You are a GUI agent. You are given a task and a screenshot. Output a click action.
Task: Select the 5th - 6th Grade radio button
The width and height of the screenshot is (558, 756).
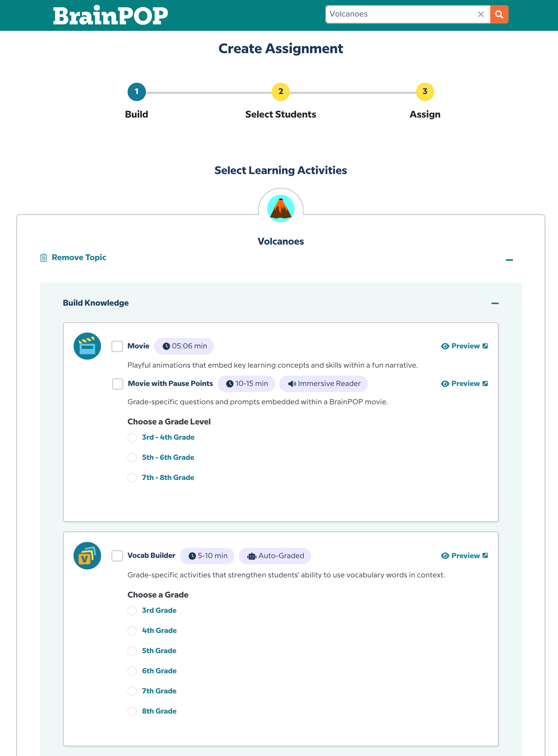[x=132, y=458]
